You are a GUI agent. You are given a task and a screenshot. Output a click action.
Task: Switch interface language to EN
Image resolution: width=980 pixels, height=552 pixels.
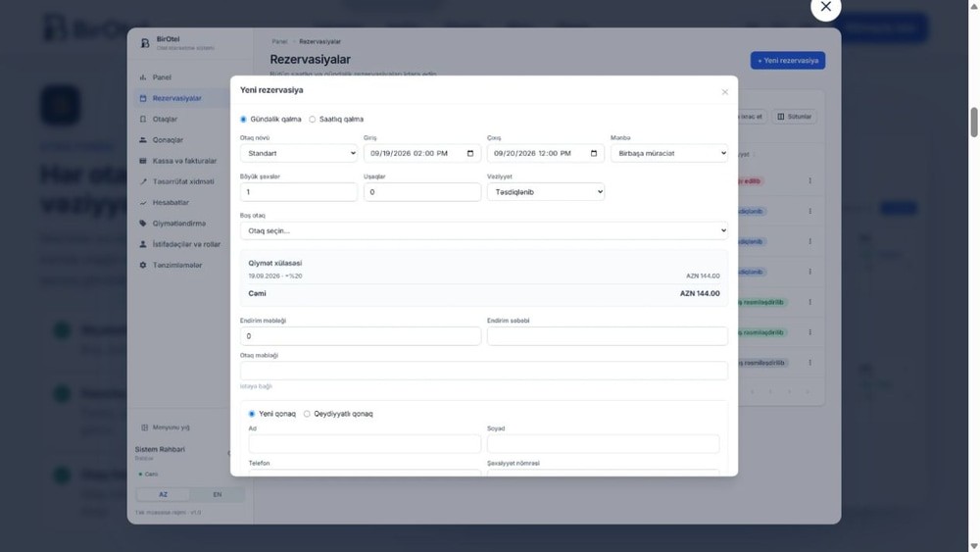pyautogui.click(x=217, y=494)
